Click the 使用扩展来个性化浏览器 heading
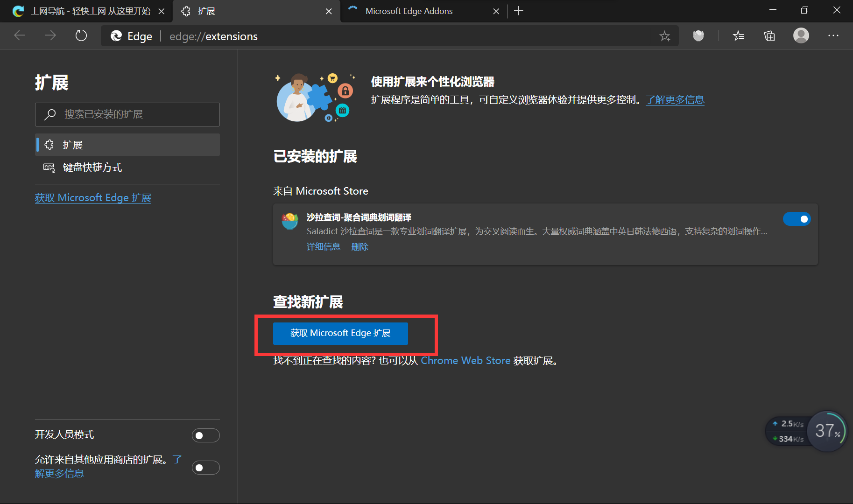 433,82
